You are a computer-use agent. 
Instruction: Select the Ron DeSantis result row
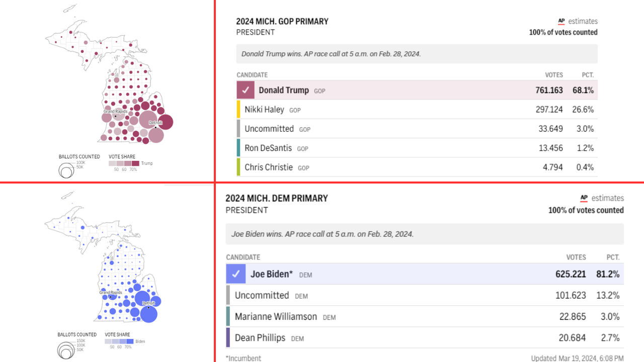point(417,148)
